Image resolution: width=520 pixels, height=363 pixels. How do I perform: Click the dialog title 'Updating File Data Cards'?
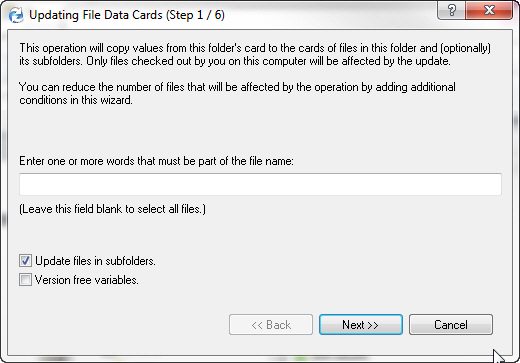(x=96, y=15)
